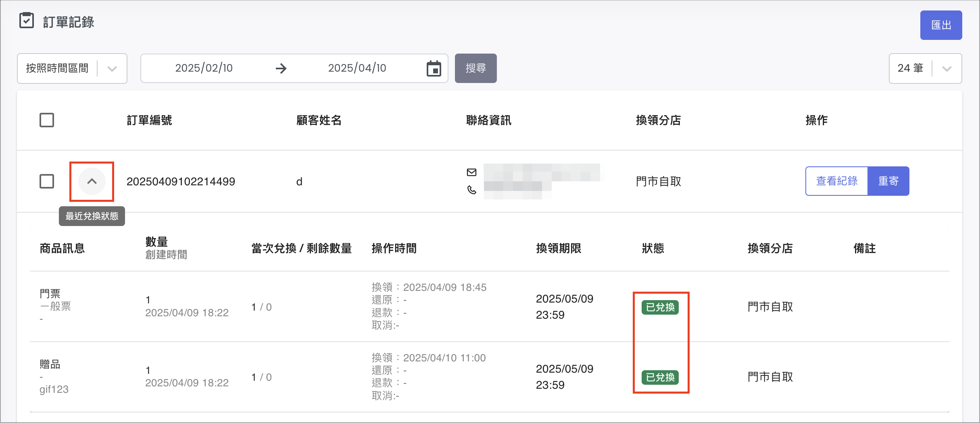980x423 pixels.
Task: Click the 備註 column header
Action: [x=865, y=248]
